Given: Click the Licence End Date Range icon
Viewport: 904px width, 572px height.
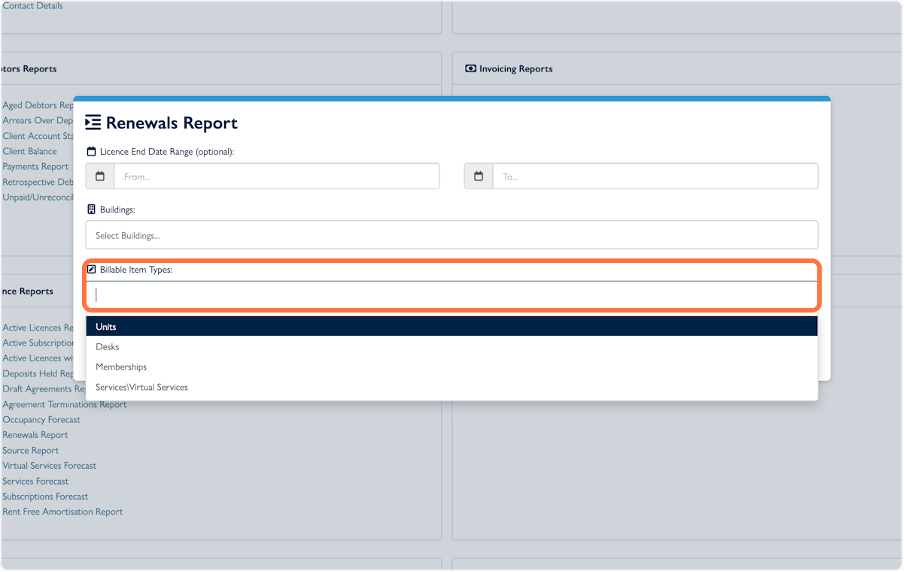Looking at the screenshot, I should point(91,151).
